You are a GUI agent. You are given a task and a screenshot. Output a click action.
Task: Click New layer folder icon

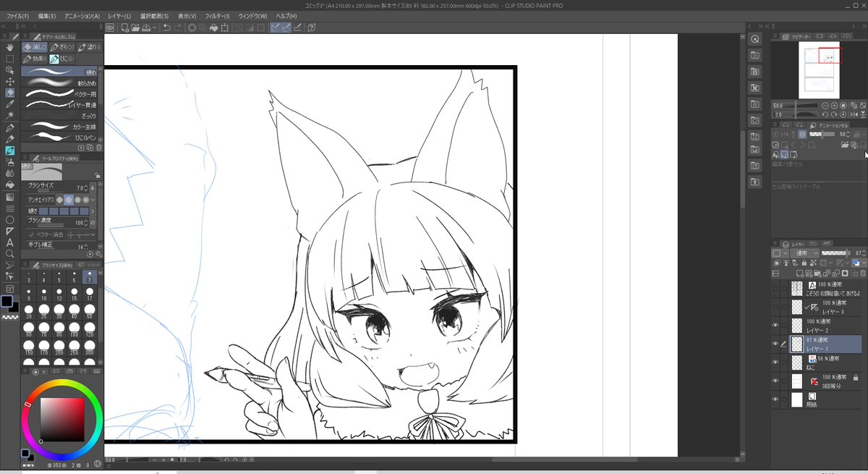(817, 273)
